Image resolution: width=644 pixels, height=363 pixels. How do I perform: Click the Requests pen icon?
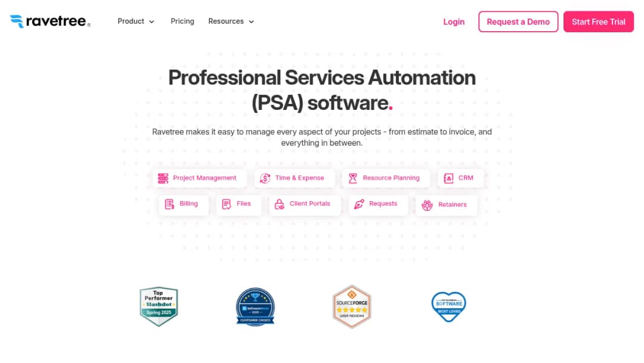359,204
